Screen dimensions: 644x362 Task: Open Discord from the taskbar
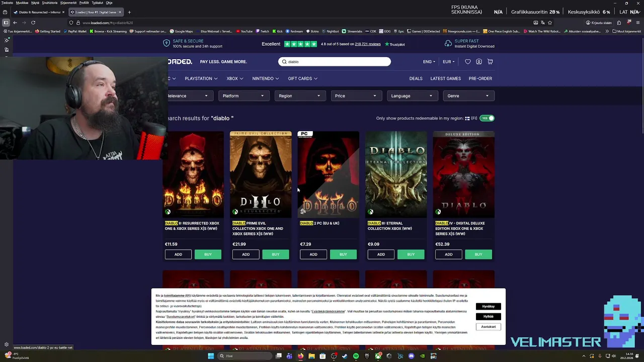[x=411, y=356]
